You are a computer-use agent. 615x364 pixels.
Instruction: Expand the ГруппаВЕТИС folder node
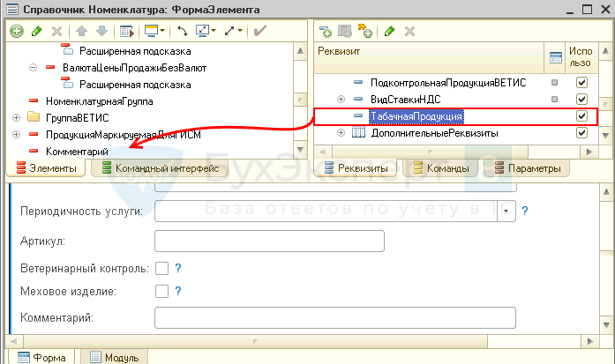pyautogui.click(x=16, y=117)
